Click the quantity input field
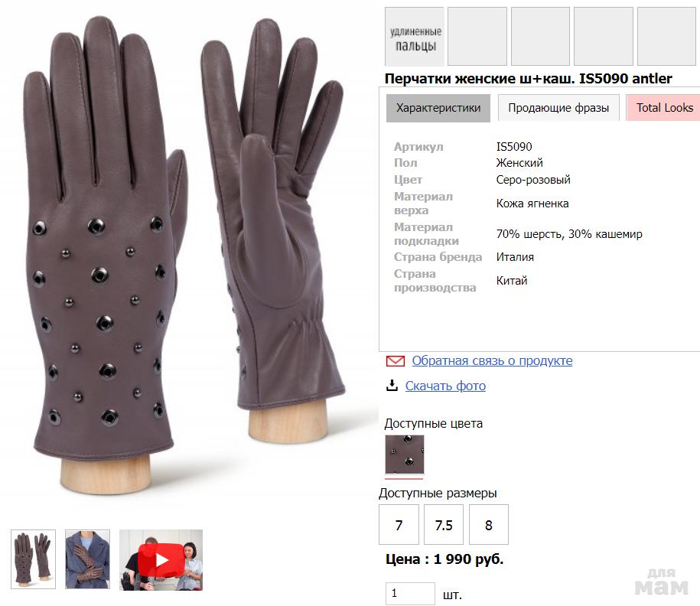This screenshot has height=606, width=700. click(410, 594)
